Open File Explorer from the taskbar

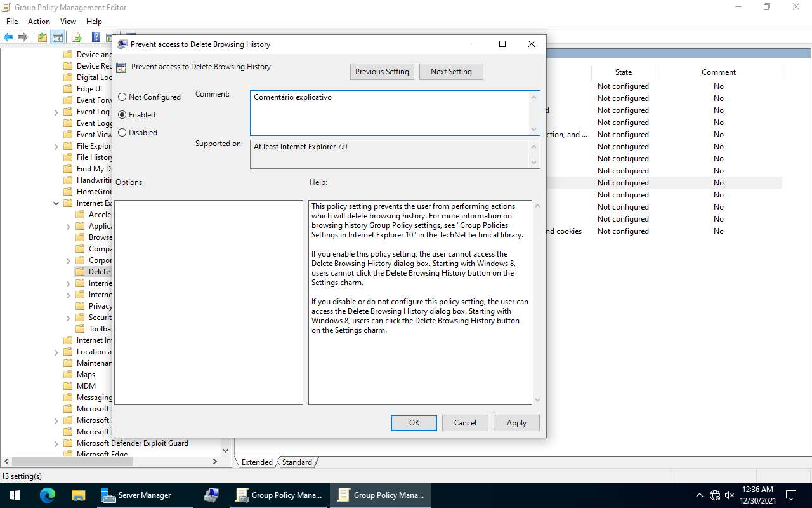coord(78,495)
